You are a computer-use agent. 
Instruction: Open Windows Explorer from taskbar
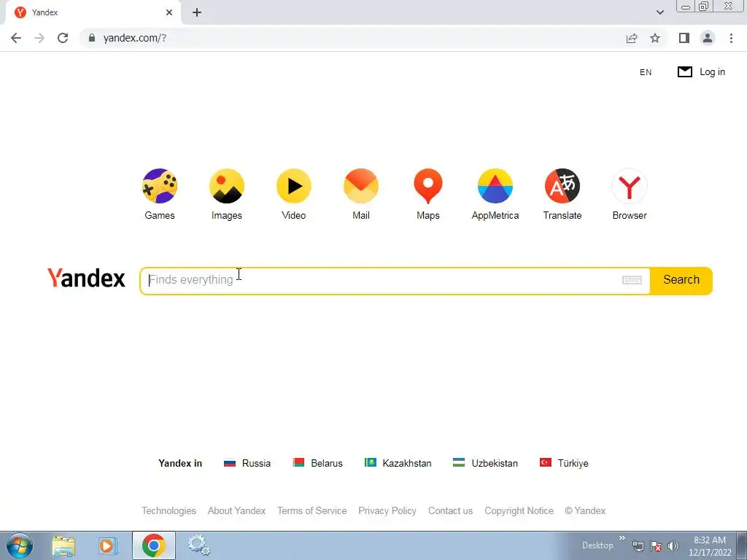63,545
